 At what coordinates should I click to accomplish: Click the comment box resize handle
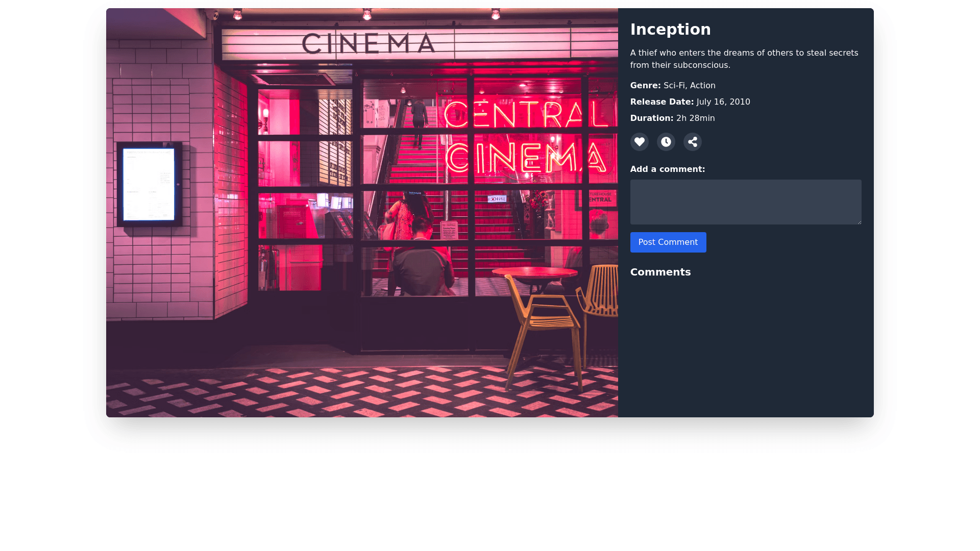[x=859, y=222]
